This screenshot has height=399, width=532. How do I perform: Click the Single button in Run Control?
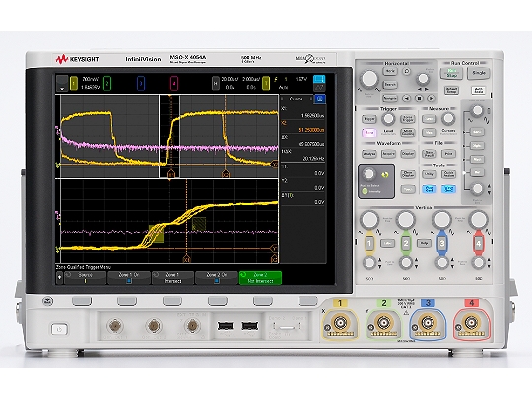point(479,73)
